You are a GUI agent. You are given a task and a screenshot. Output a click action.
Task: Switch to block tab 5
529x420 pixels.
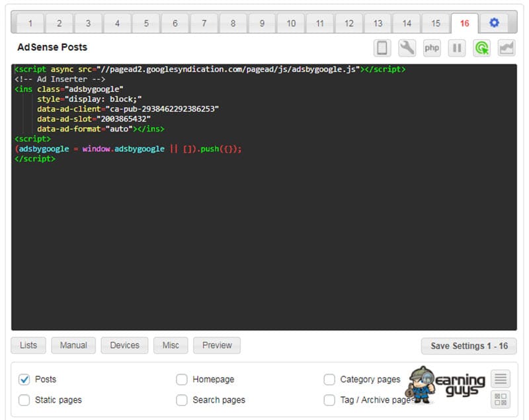[146, 23]
